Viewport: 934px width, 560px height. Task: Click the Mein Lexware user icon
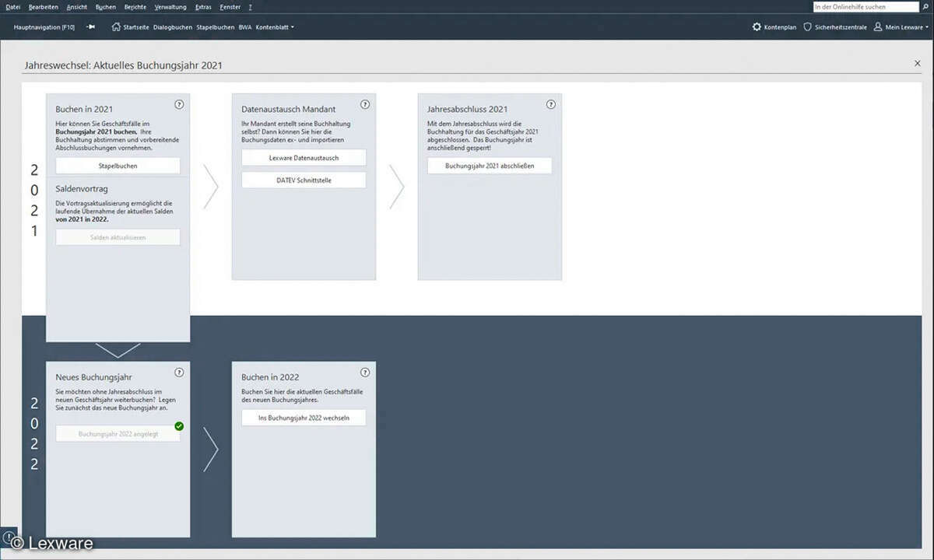878,26
